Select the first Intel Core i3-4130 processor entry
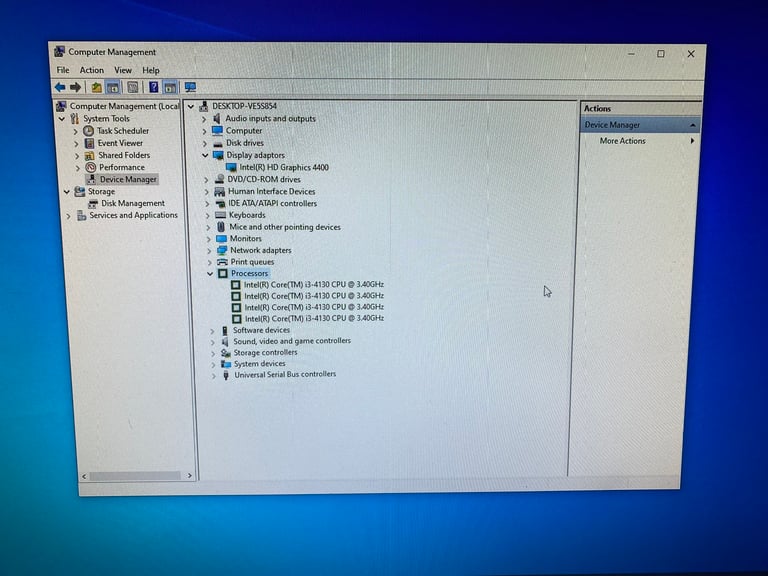This screenshot has height=576, width=768. 314,285
